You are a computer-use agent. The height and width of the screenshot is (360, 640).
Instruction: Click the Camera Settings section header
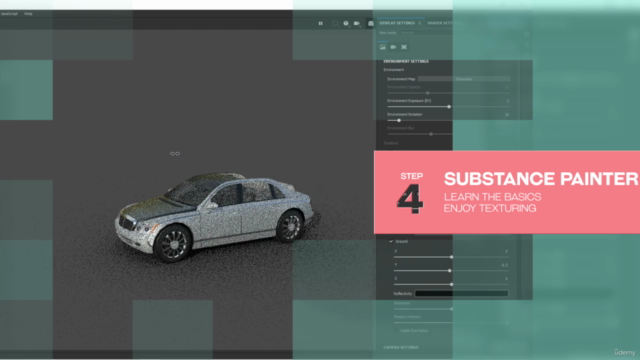(401, 347)
